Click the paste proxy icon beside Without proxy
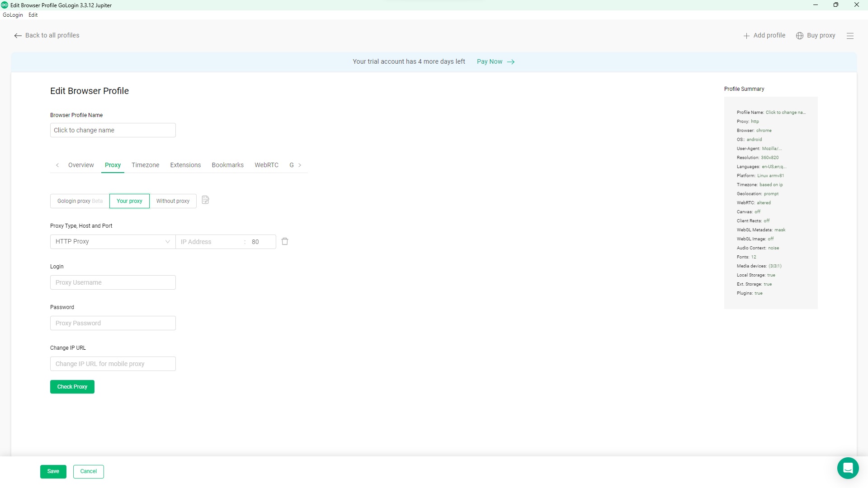The width and height of the screenshot is (868, 488). click(205, 200)
